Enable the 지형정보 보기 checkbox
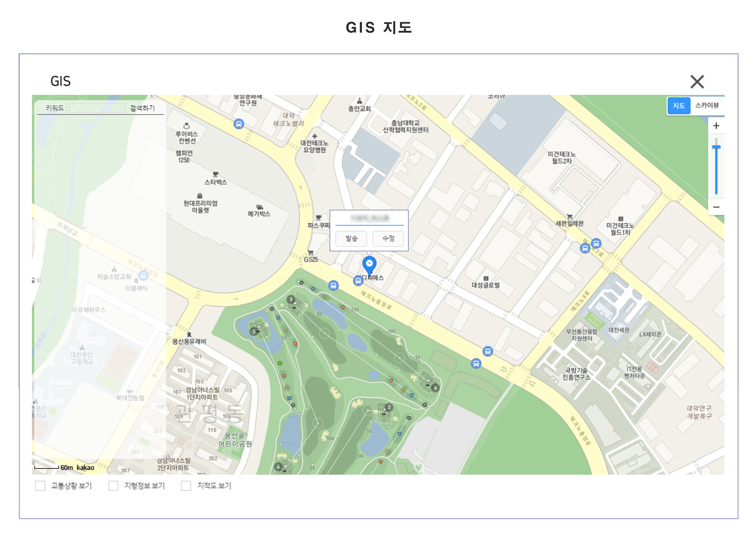 113,486
